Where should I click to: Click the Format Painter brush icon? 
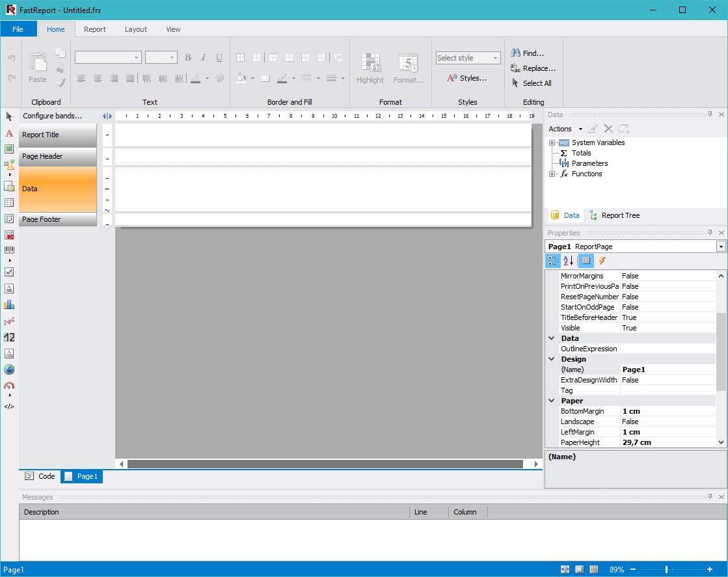click(x=61, y=83)
